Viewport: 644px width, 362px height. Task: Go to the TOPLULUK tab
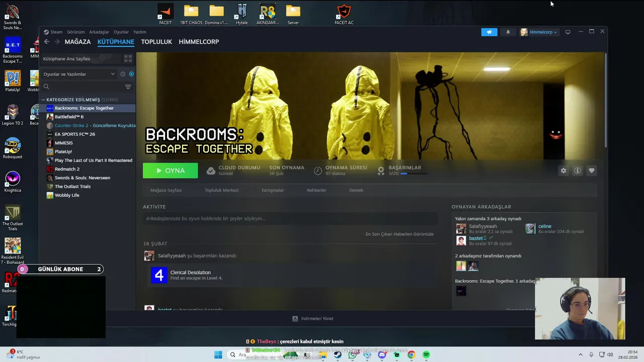pos(156,42)
